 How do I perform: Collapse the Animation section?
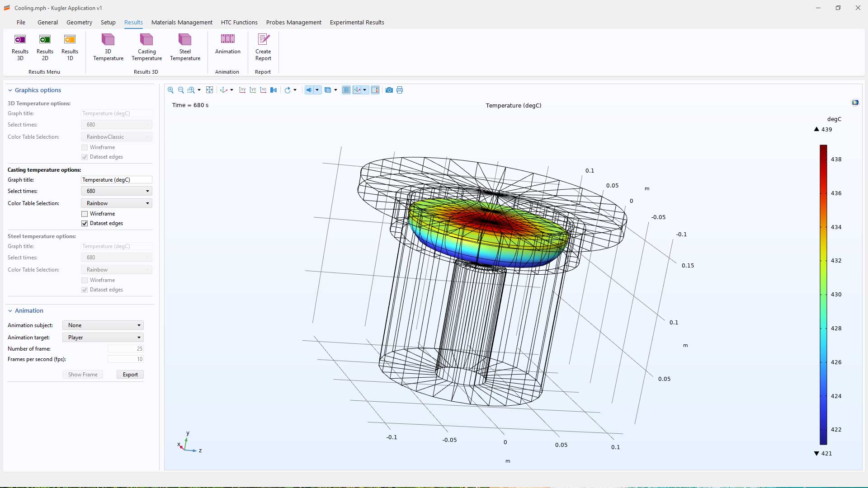click(10, 311)
